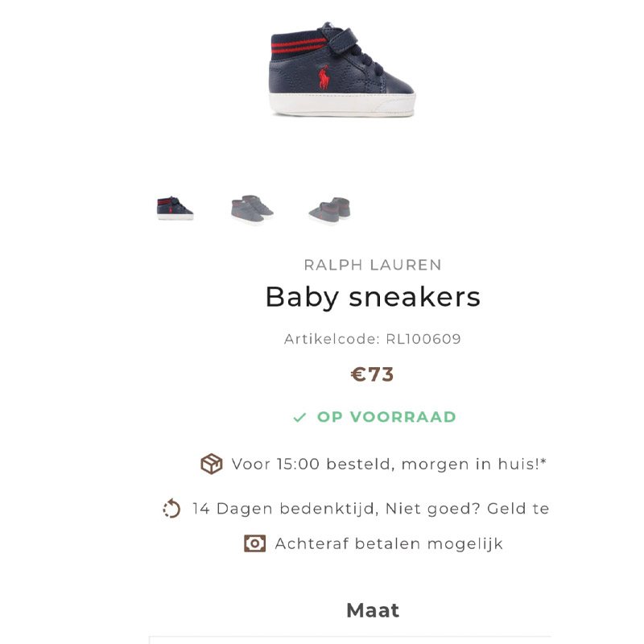Image resolution: width=644 pixels, height=644 pixels.
Task: View the third thumbnail showing the sneakers' back
Action: coord(329,209)
